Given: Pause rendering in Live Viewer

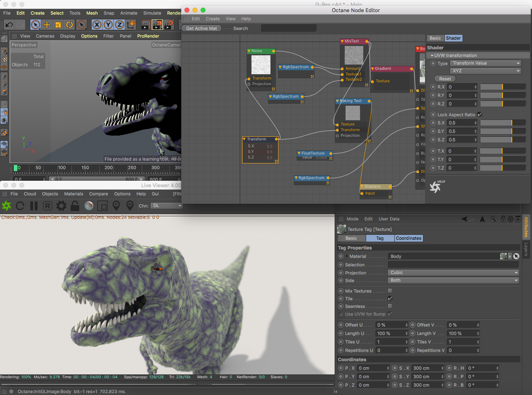Looking at the screenshot, I should point(34,206).
